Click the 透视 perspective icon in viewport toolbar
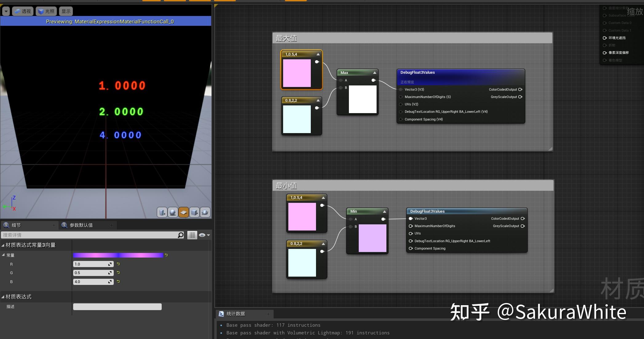Viewport: 644px width, 339px height. point(17,11)
